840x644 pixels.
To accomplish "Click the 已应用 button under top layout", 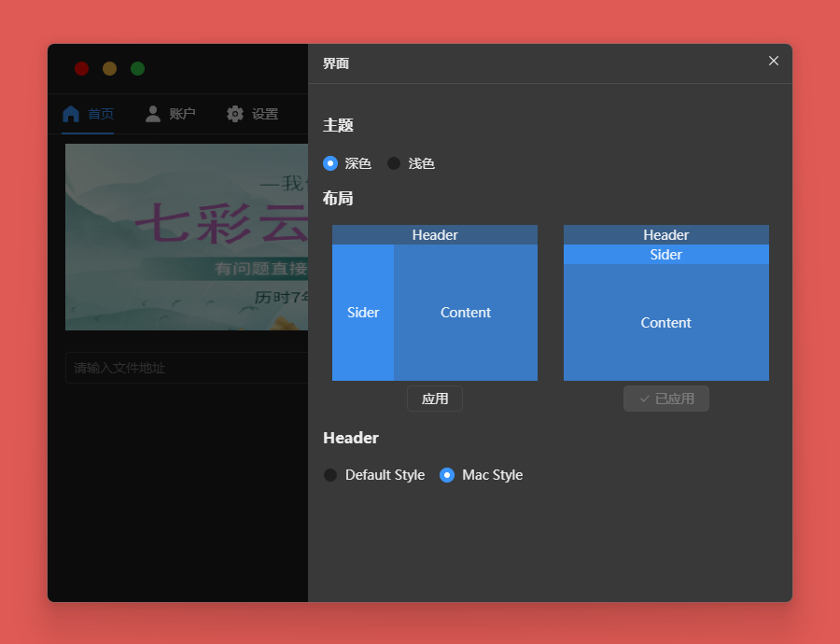I will coord(666,399).
